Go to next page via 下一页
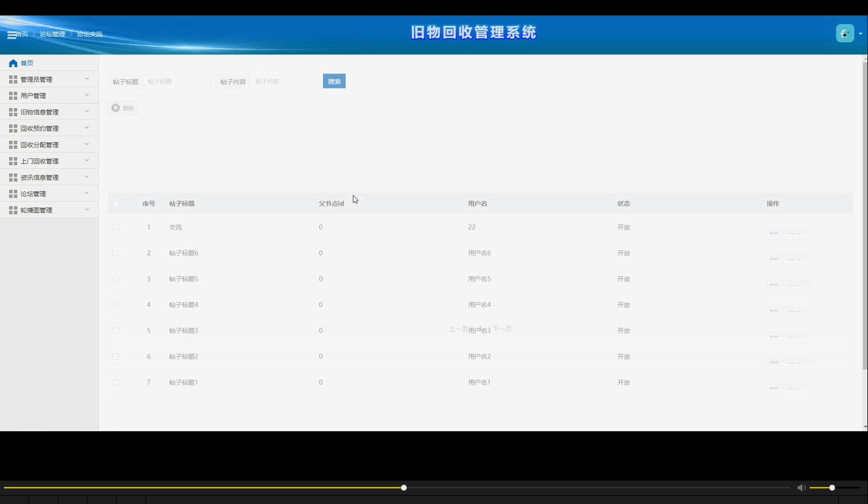This screenshot has width=868, height=504. (502, 329)
